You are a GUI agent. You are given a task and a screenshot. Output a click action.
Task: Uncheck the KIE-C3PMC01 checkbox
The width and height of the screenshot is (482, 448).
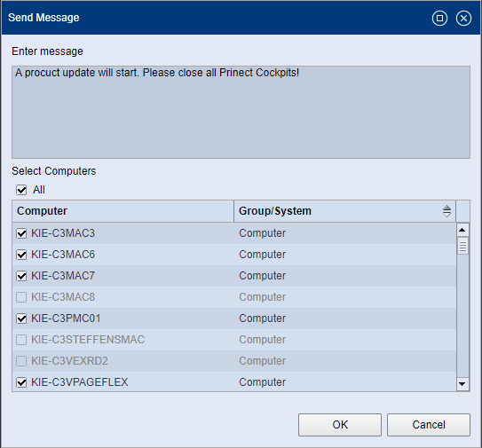pos(21,318)
